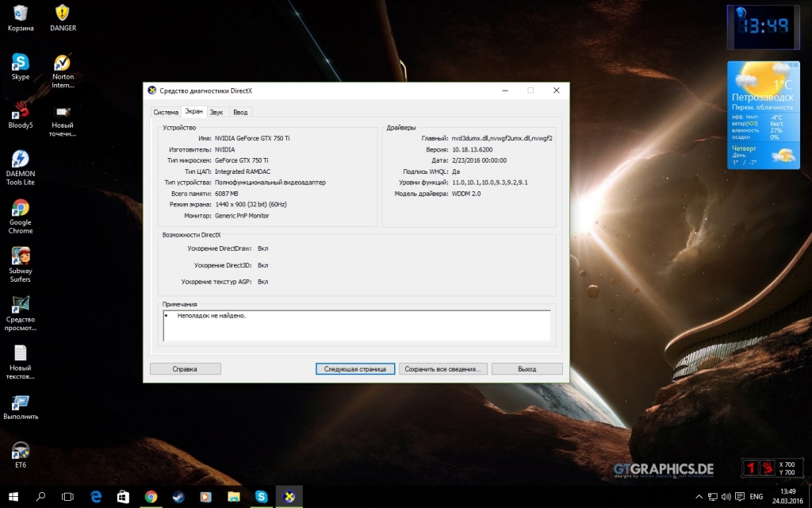
Task: Open the ENG language switcher
Action: 756,496
